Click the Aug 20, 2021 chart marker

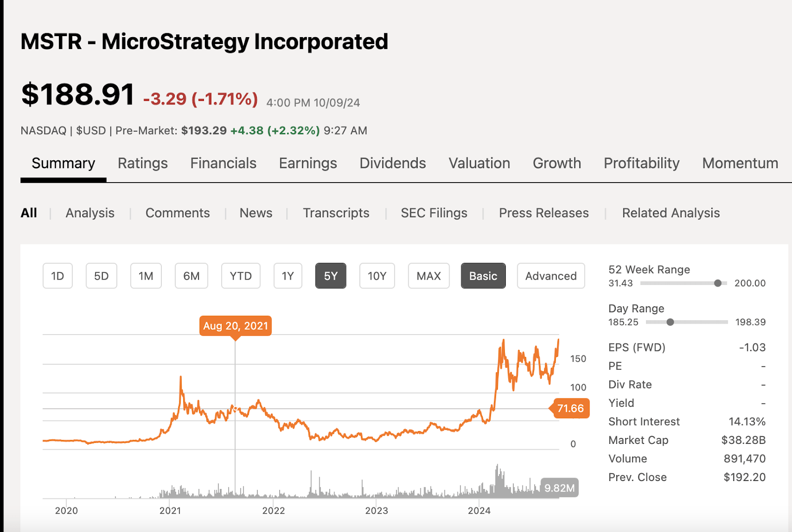point(236,326)
